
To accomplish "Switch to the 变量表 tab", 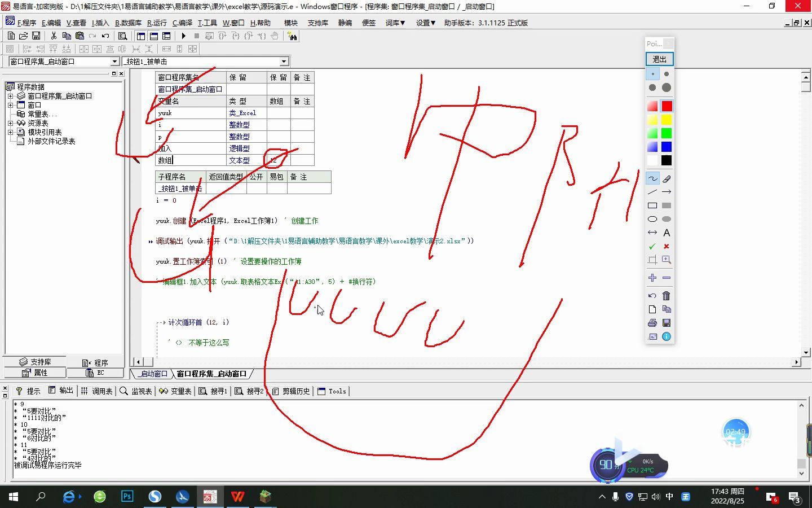I will coord(175,391).
